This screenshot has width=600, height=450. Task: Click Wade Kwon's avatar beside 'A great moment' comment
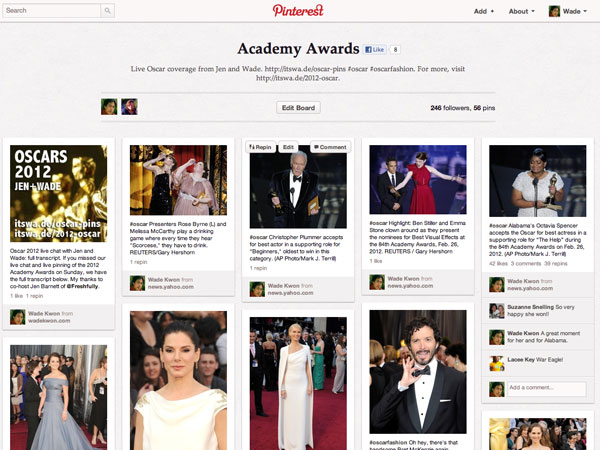[497, 337]
